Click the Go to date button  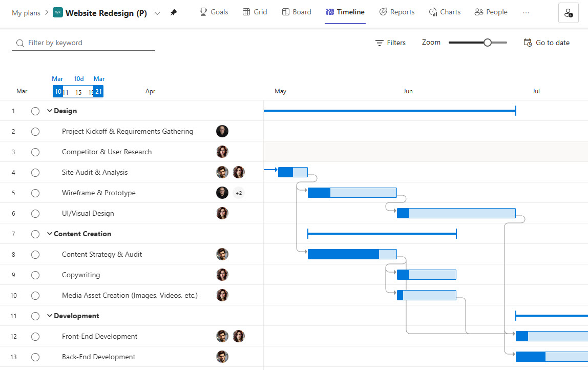[x=547, y=43]
